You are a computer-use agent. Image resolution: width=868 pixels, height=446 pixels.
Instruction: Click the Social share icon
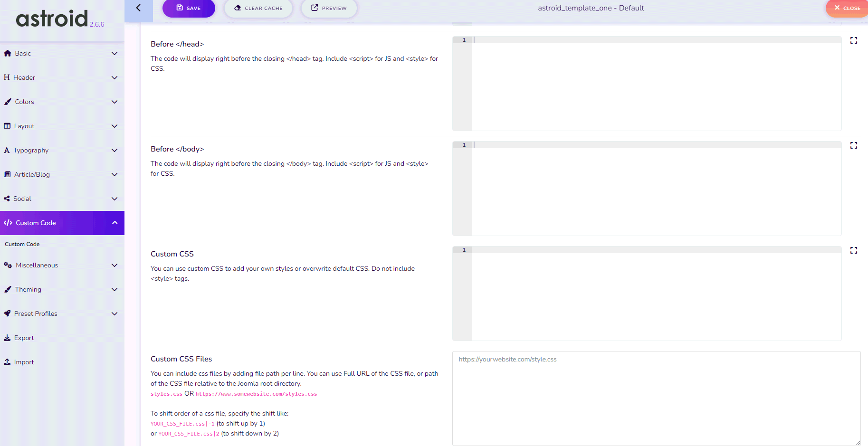[8, 199]
